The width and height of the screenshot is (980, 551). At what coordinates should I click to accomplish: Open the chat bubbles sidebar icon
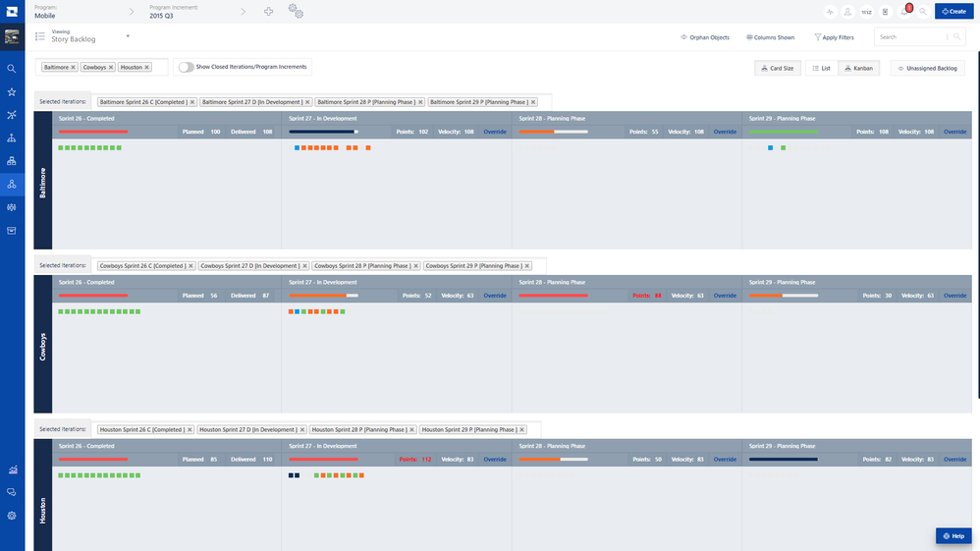pyautogui.click(x=12, y=493)
